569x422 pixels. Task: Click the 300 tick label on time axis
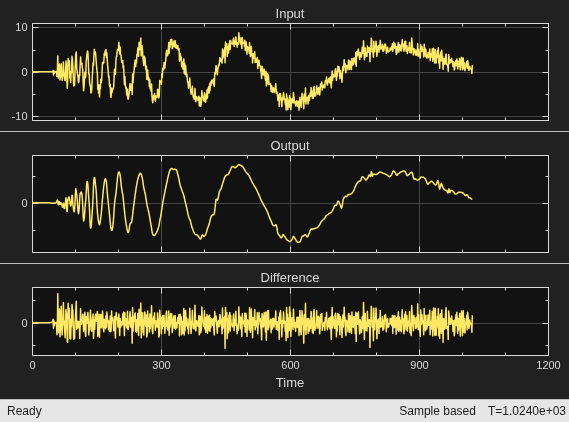click(x=161, y=365)
